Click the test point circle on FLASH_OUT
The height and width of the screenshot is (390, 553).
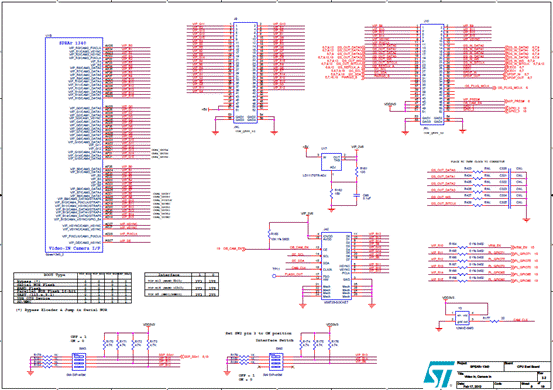274,276
